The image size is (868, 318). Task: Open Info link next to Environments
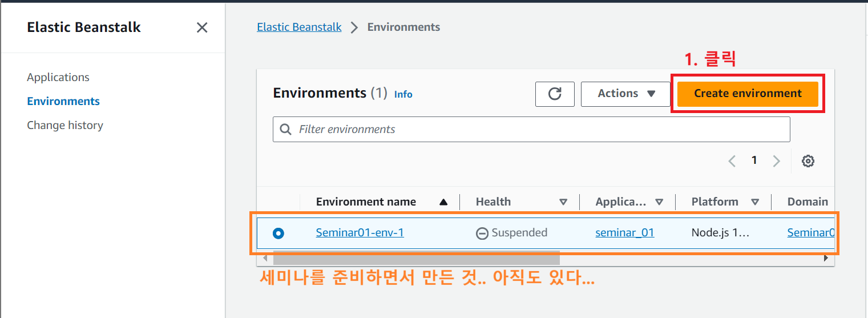403,94
